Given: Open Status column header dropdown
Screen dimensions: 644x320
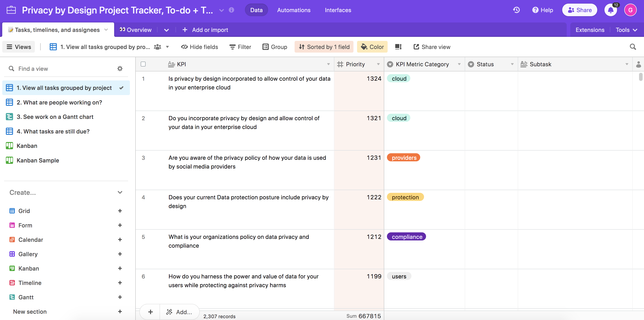Looking at the screenshot, I should tap(512, 64).
